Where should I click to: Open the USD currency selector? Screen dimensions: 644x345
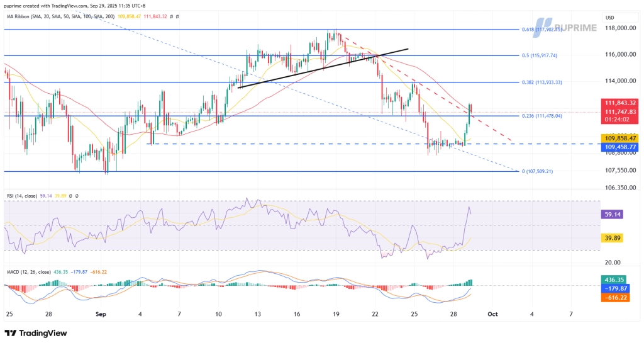point(610,17)
